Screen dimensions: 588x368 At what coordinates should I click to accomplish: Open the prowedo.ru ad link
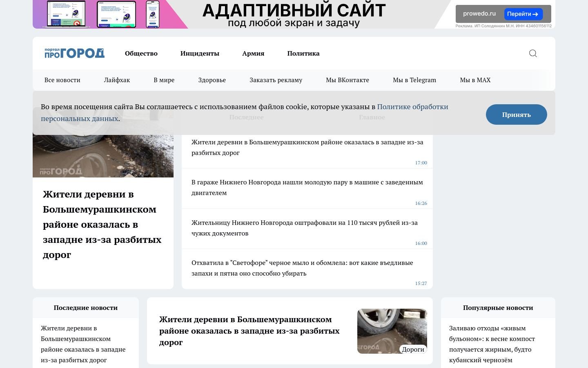[x=479, y=13]
